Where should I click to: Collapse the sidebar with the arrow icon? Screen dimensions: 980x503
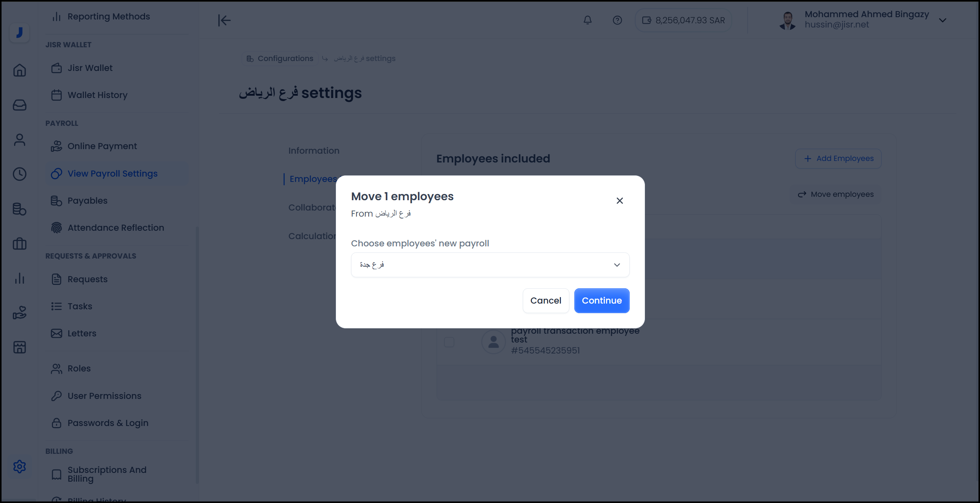[224, 20]
